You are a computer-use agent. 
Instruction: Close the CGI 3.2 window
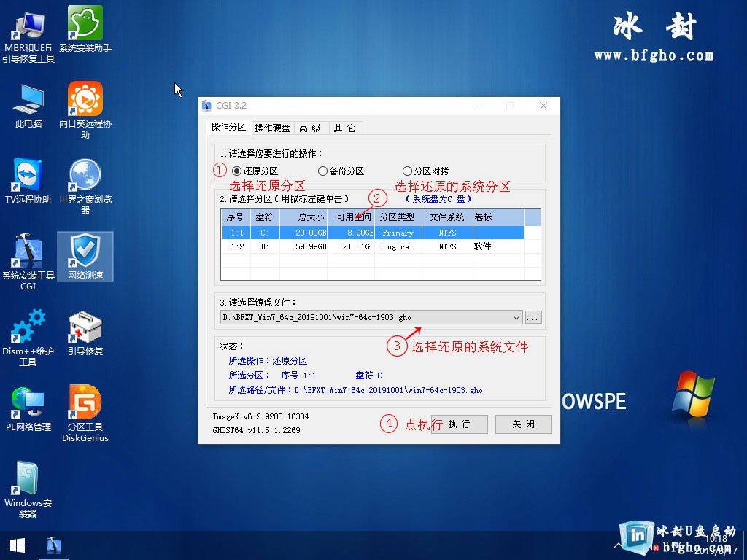[543, 106]
